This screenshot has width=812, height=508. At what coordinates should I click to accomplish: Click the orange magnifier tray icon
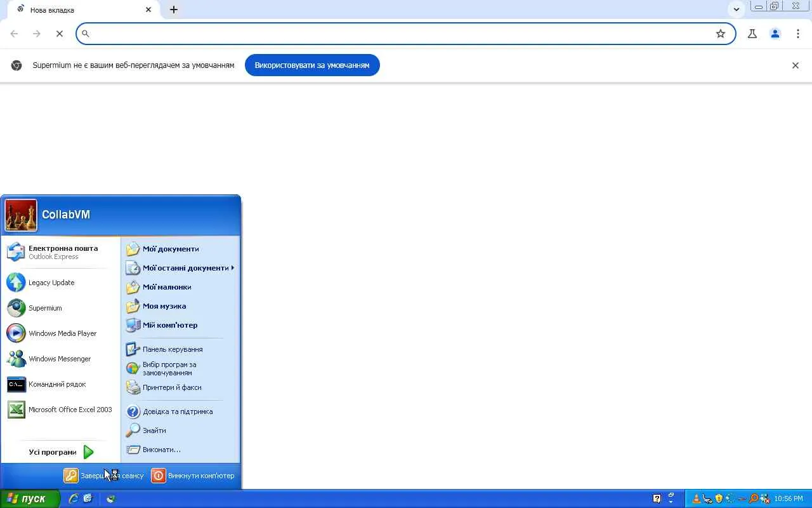tap(754, 498)
